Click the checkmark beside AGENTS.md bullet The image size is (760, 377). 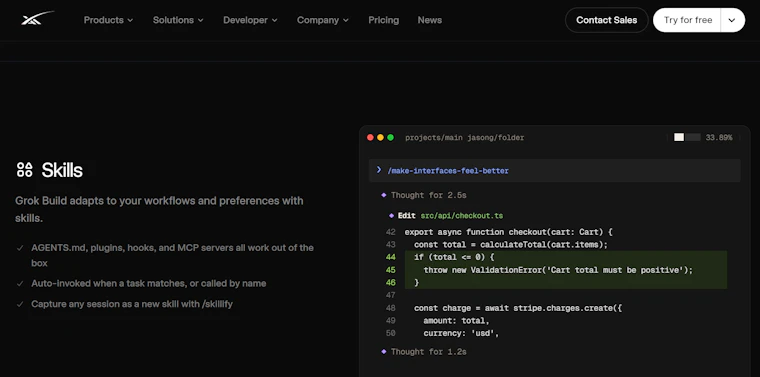click(x=20, y=248)
